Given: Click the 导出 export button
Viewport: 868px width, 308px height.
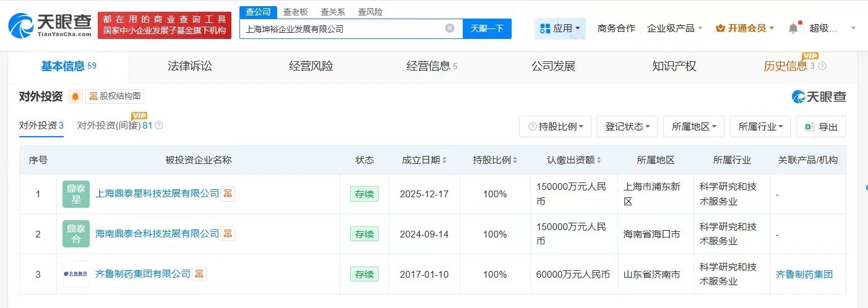Looking at the screenshot, I should [x=821, y=126].
